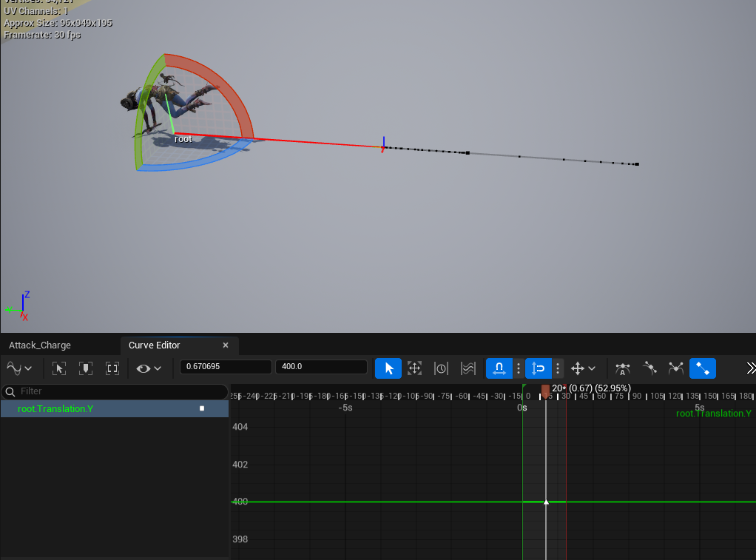This screenshot has width=756, height=560.
Task: Click the Filter magnifier icon
Action: tap(10, 391)
